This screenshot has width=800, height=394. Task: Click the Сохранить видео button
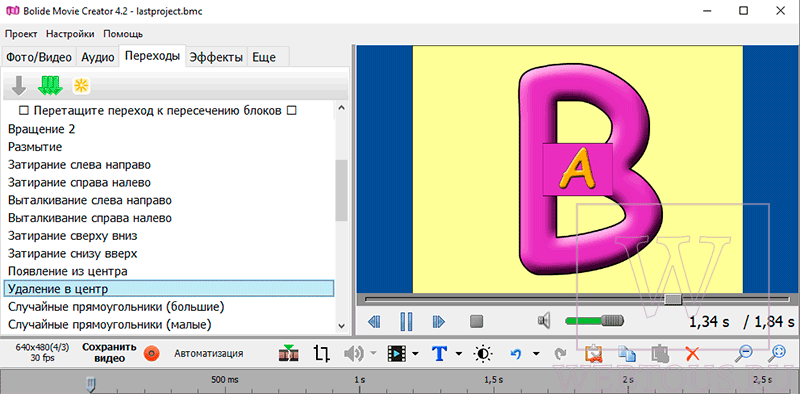tap(110, 353)
